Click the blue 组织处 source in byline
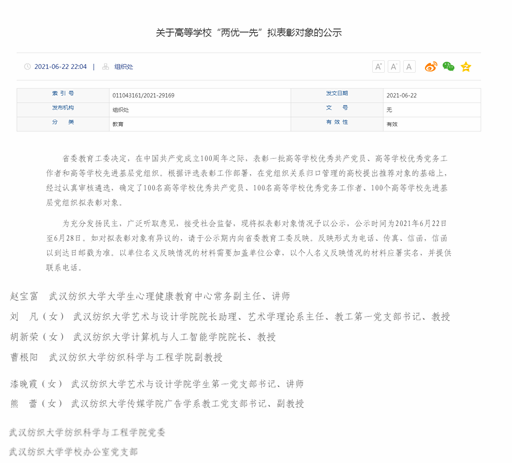The height and width of the screenshot is (463, 512). (x=123, y=67)
